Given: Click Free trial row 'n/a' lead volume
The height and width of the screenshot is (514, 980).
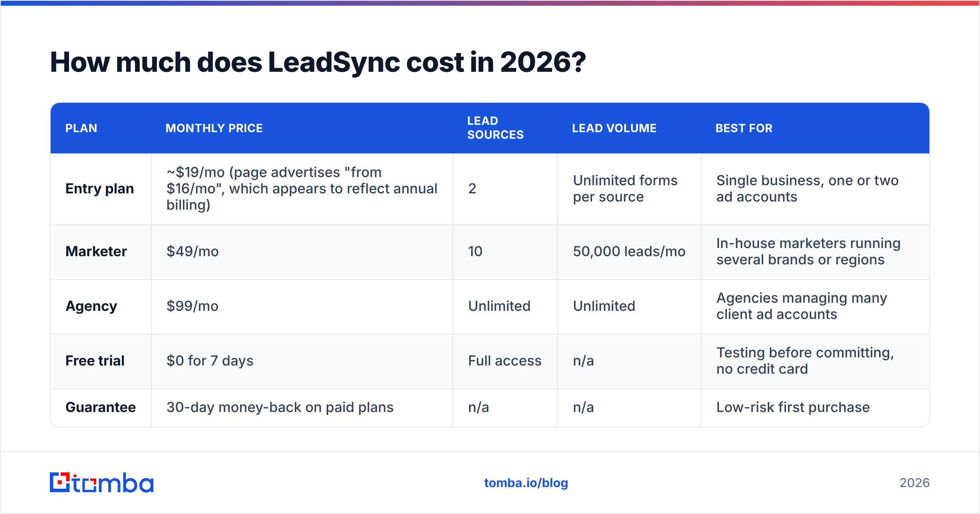Looking at the screenshot, I should point(583,361).
